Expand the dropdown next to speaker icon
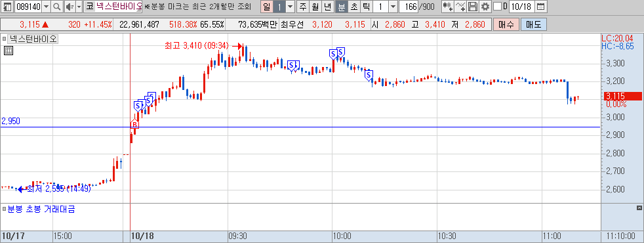The height and width of the screenshot is (243, 644). click(79, 7)
